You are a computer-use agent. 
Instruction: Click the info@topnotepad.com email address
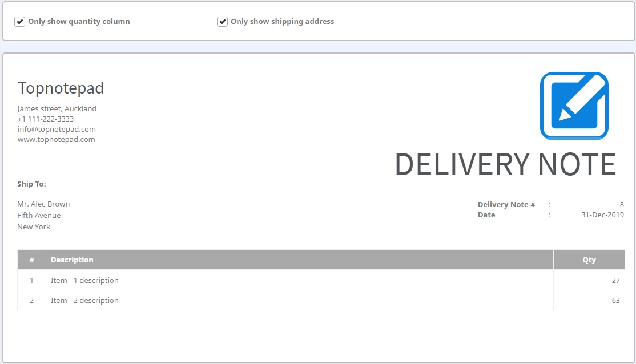[x=57, y=129]
